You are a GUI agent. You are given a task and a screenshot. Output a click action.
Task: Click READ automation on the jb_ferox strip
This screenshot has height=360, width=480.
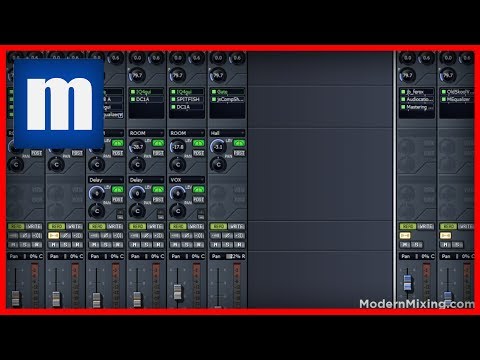[x=408, y=227]
